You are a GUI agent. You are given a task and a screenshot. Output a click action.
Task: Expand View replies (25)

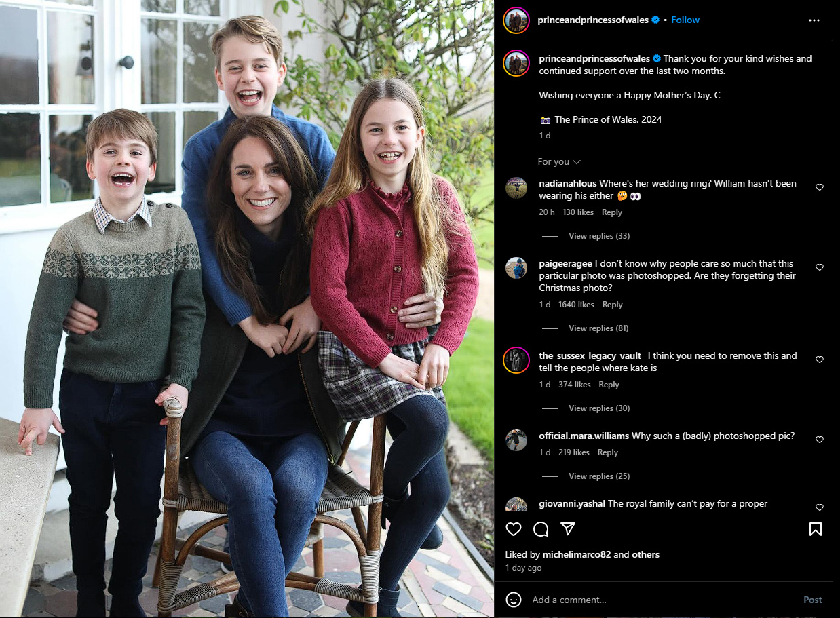[599, 476]
